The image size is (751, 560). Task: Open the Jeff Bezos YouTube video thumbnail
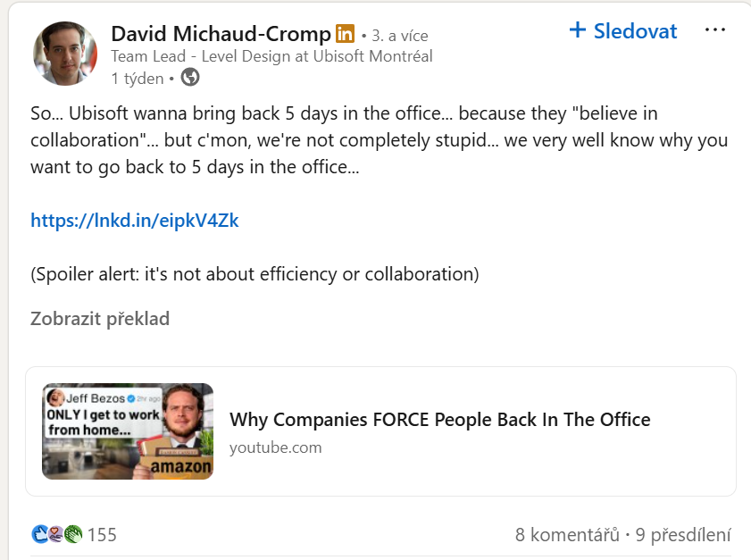pos(128,431)
